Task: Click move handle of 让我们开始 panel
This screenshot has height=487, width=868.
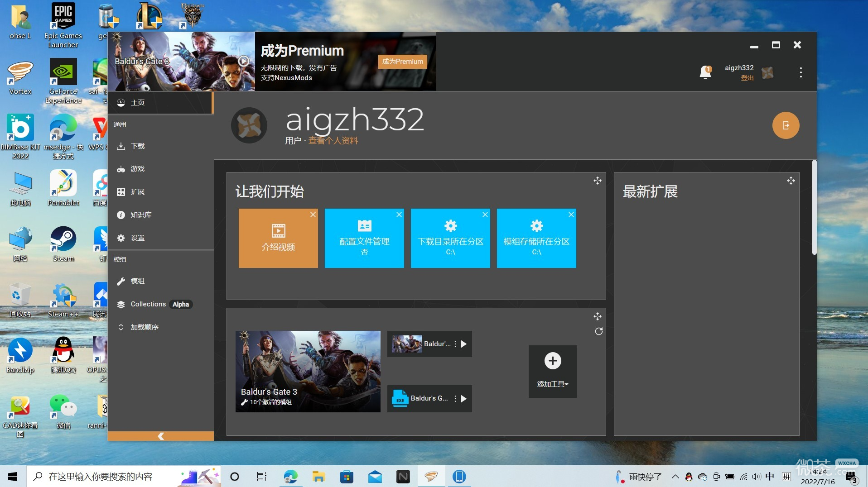Action: tap(598, 181)
